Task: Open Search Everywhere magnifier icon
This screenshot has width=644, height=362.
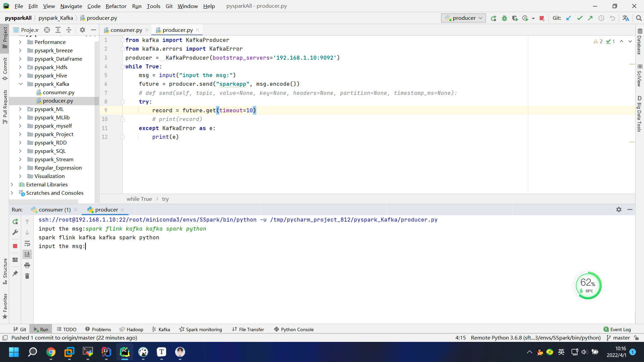Action: (639, 18)
